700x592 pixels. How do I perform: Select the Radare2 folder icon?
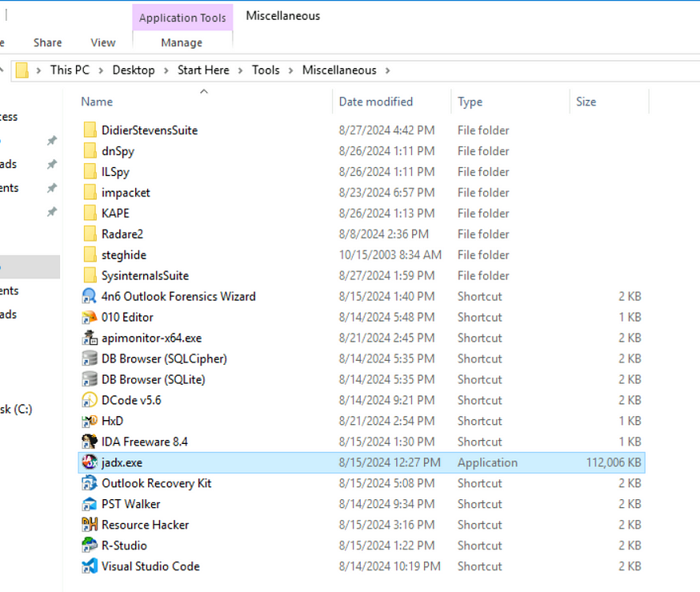coord(90,234)
